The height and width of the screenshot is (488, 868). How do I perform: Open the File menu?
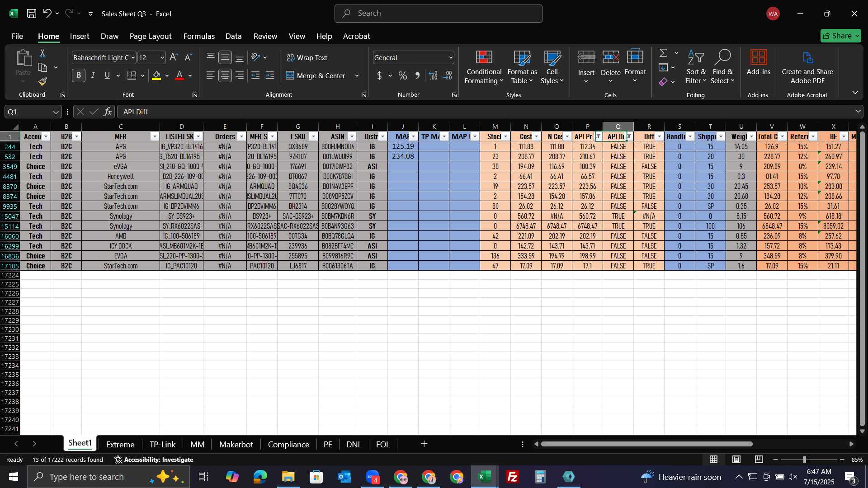tap(17, 36)
